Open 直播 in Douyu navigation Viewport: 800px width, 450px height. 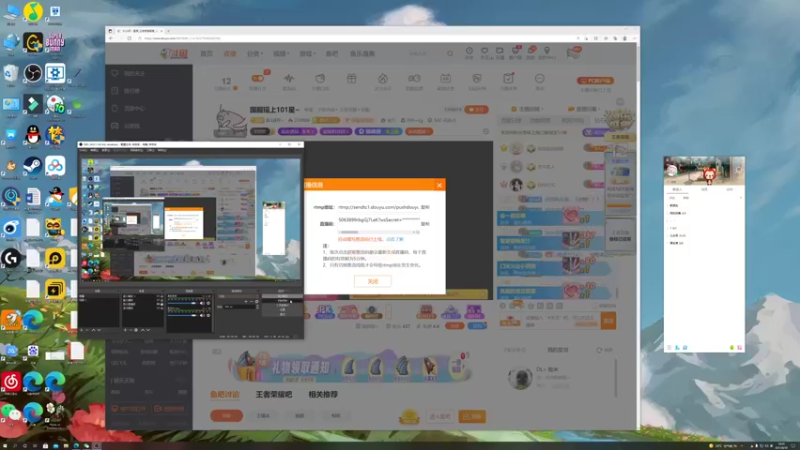click(230, 54)
